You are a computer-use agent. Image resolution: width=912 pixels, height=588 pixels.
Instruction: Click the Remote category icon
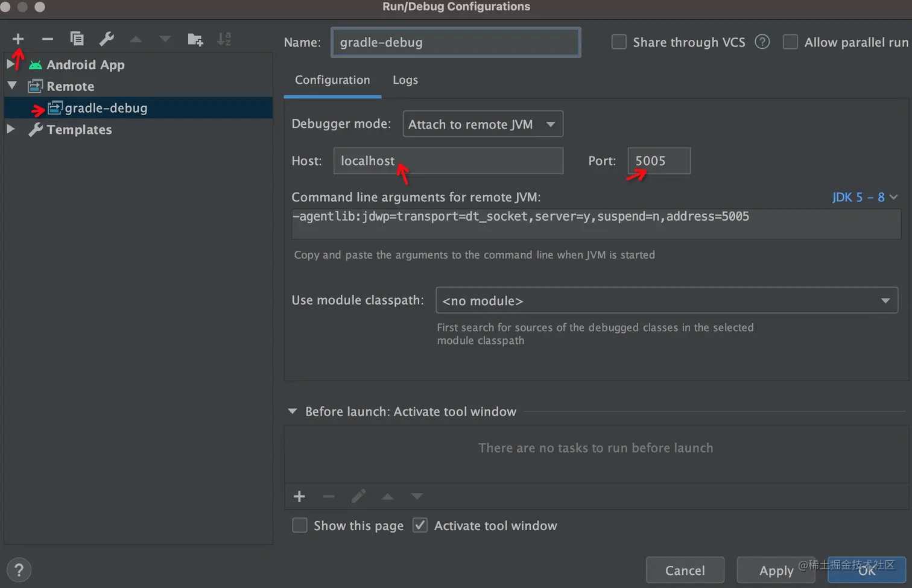point(36,86)
